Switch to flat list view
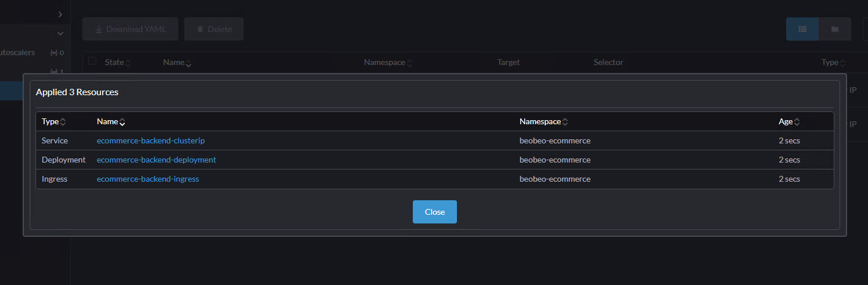 coord(802,29)
